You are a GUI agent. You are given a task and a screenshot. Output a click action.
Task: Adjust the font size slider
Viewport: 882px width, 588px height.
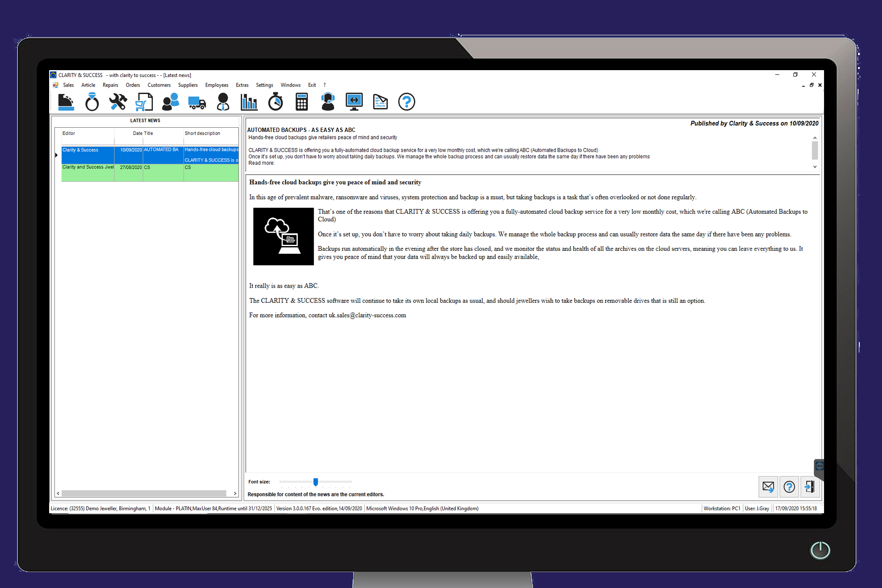(x=316, y=482)
